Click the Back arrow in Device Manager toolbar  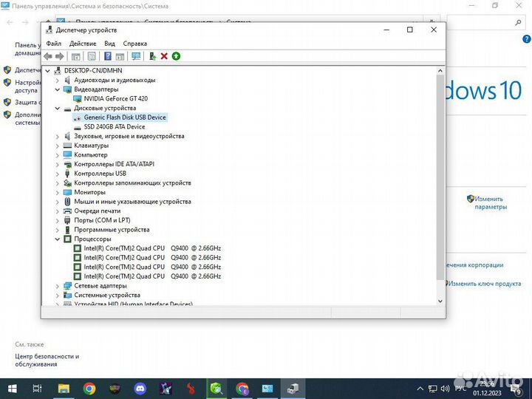click(48, 56)
